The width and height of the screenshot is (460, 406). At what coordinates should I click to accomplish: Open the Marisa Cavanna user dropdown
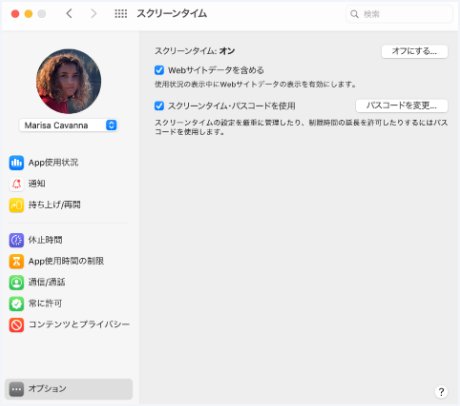(x=68, y=125)
